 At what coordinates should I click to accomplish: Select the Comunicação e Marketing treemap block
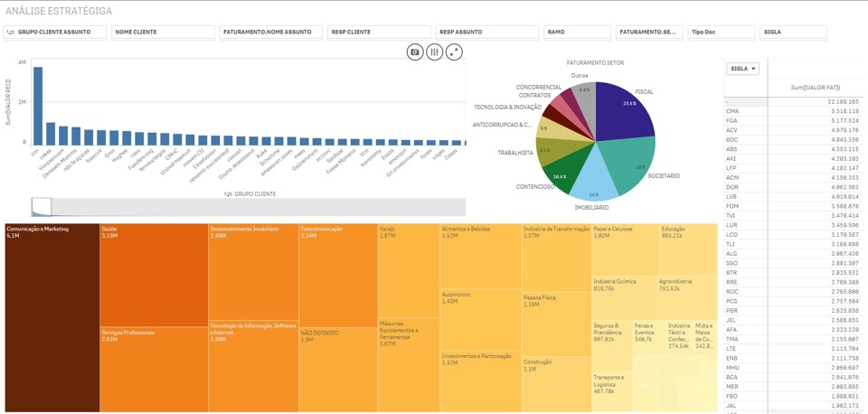[x=52, y=316]
